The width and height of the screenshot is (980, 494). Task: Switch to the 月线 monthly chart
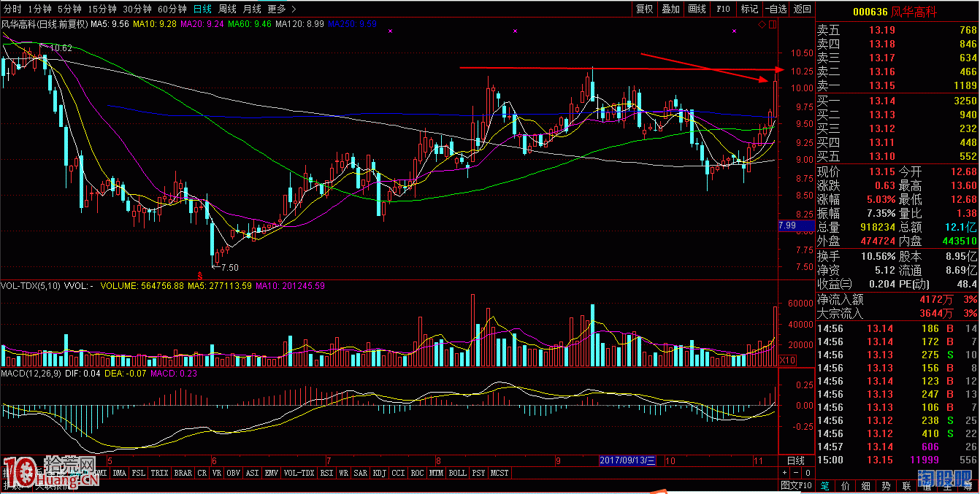252,9
